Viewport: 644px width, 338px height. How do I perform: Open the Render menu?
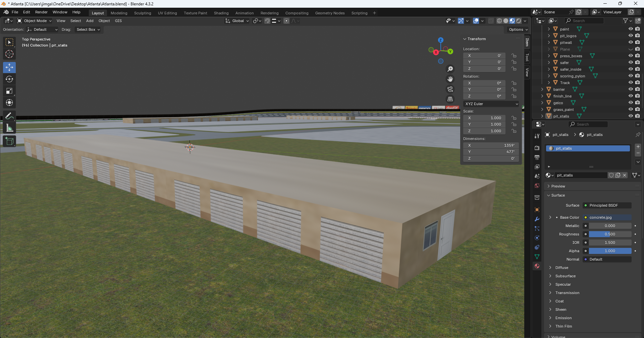pyautogui.click(x=41, y=12)
